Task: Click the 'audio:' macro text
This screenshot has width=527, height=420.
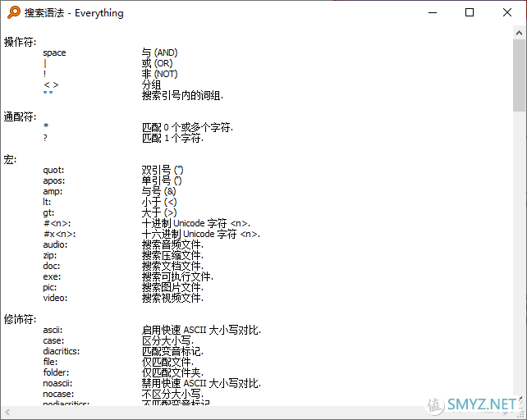Action: tap(55, 244)
